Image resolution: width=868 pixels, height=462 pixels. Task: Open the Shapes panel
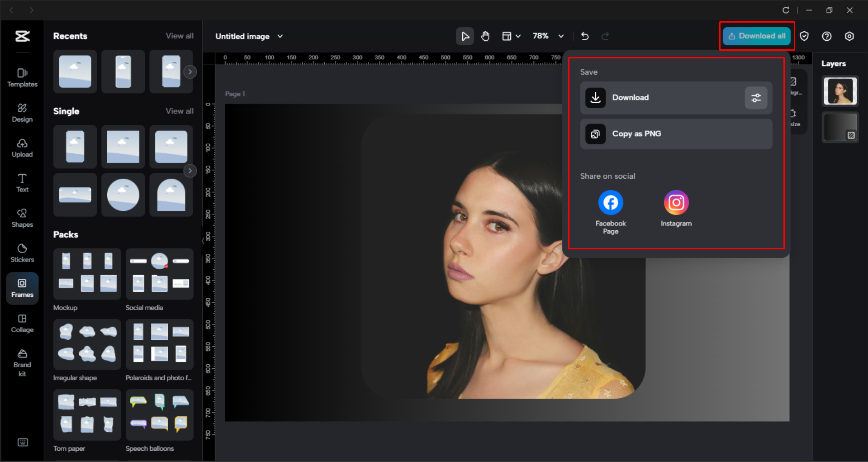pos(22,218)
